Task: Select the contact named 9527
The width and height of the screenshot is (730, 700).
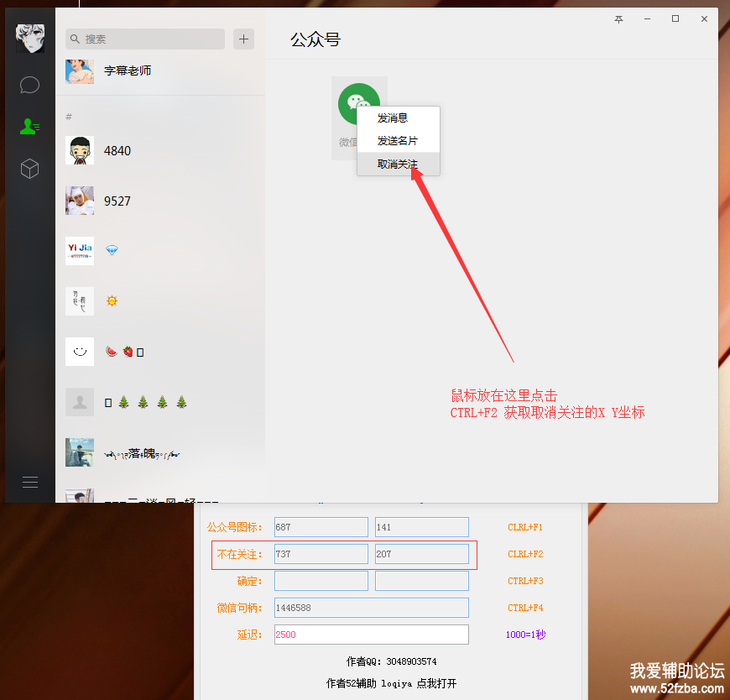Action: coord(160,201)
